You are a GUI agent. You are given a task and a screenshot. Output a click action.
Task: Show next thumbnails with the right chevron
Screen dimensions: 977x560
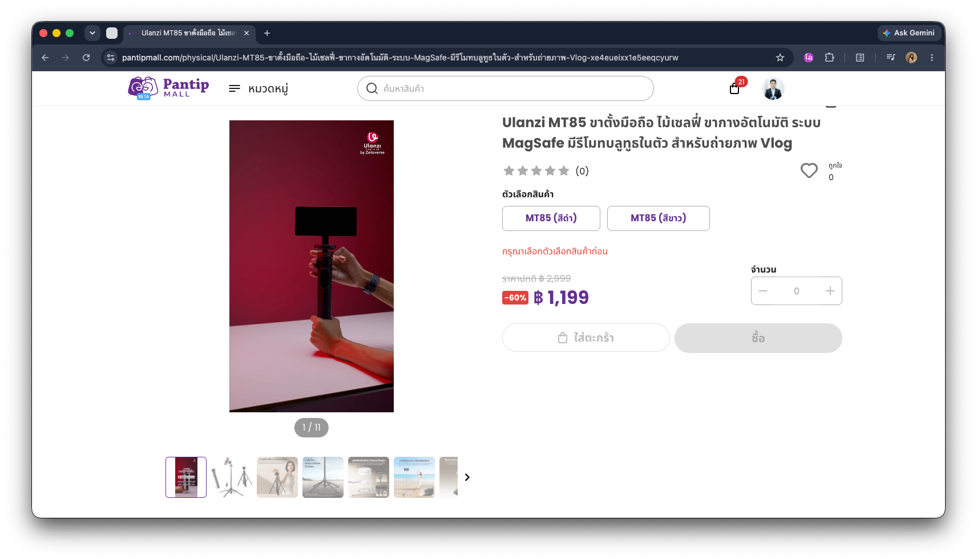pyautogui.click(x=467, y=477)
